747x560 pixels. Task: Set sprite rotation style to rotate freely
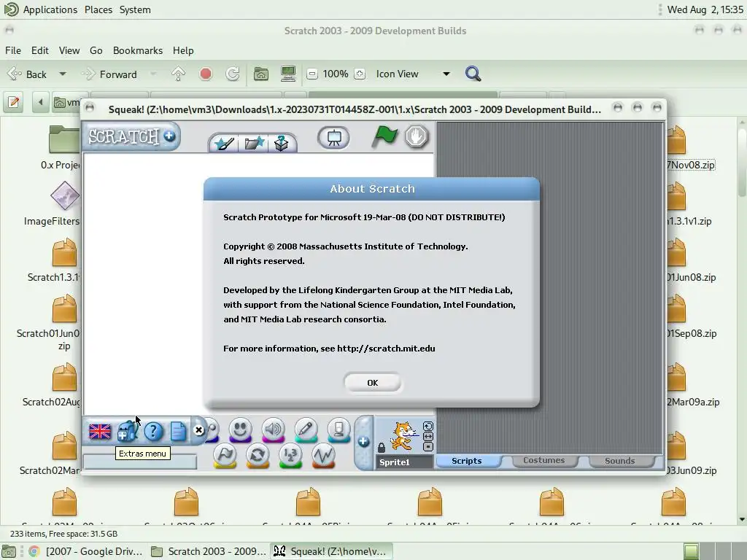[427, 426]
